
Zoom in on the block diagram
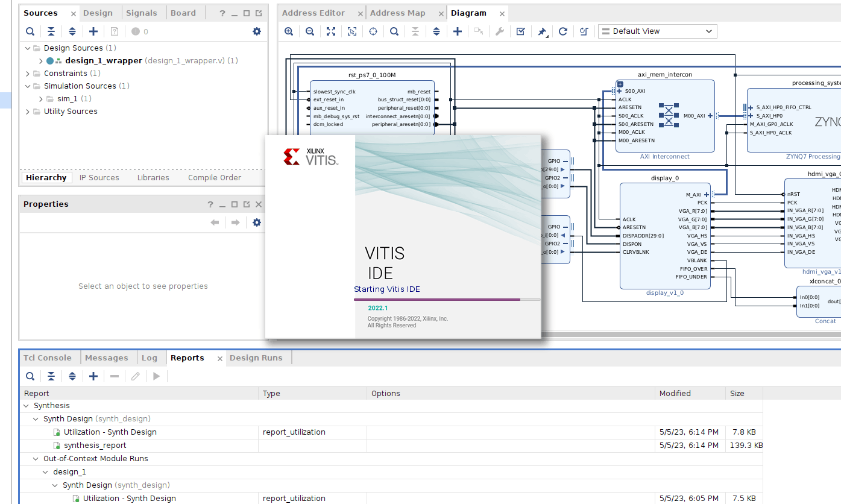point(289,31)
